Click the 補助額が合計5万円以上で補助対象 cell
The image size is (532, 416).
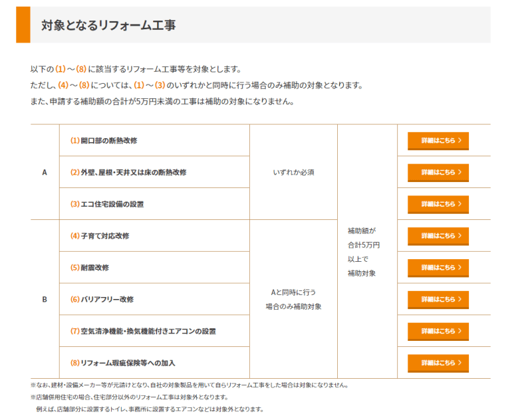point(366,252)
